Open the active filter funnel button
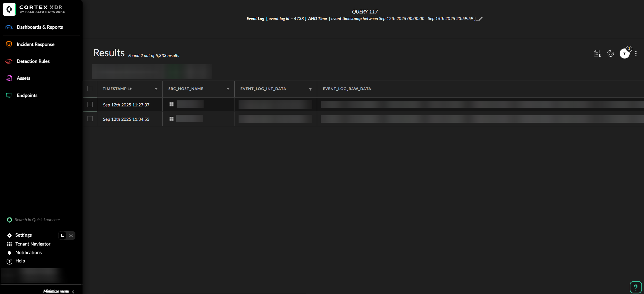This screenshot has width=644, height=294. click(x=624, y=54)
